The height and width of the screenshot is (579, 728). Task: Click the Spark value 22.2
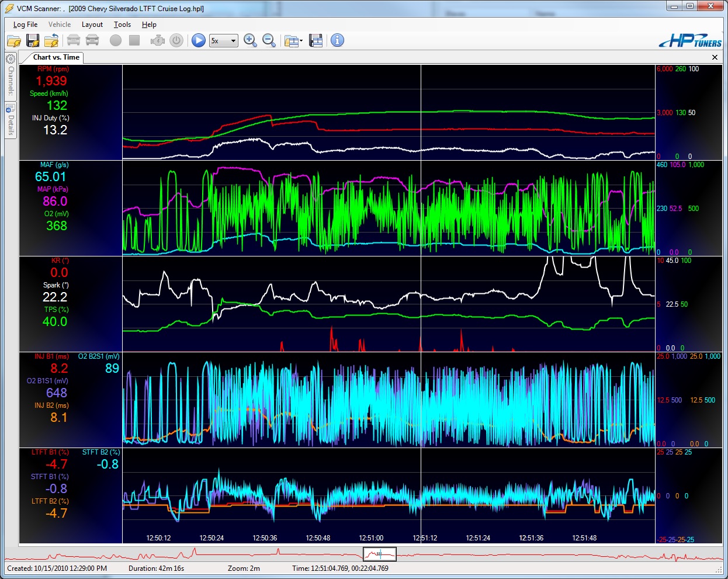[x=55, y=297]
